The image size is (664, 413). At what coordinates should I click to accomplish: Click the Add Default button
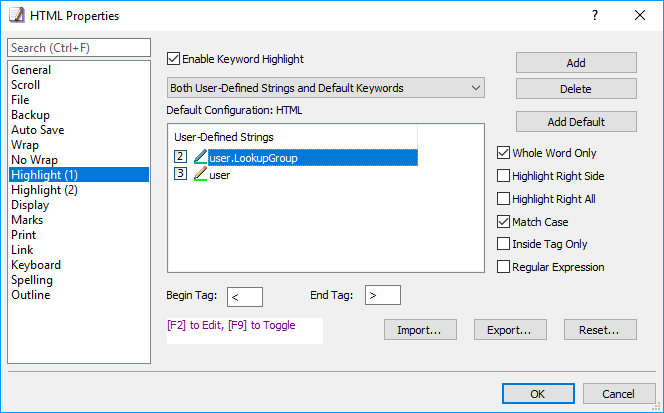(x=576, y=122)
